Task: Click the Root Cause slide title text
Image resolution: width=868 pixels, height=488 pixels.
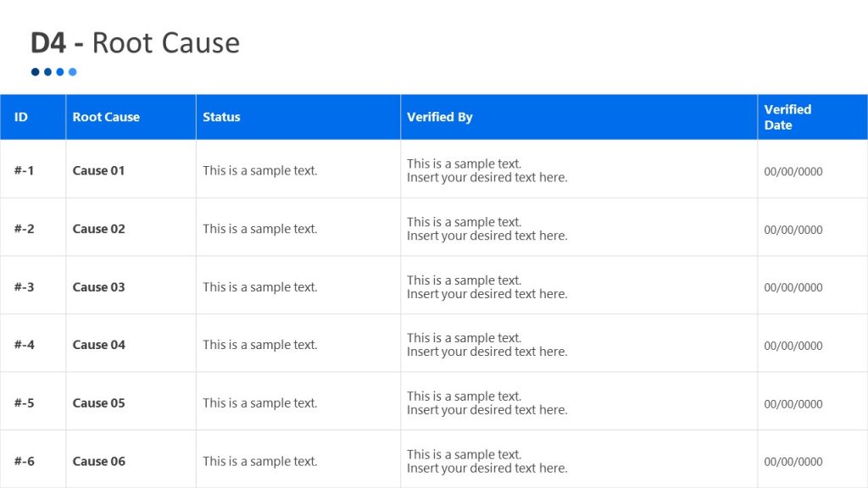Action: click(165, 42)
